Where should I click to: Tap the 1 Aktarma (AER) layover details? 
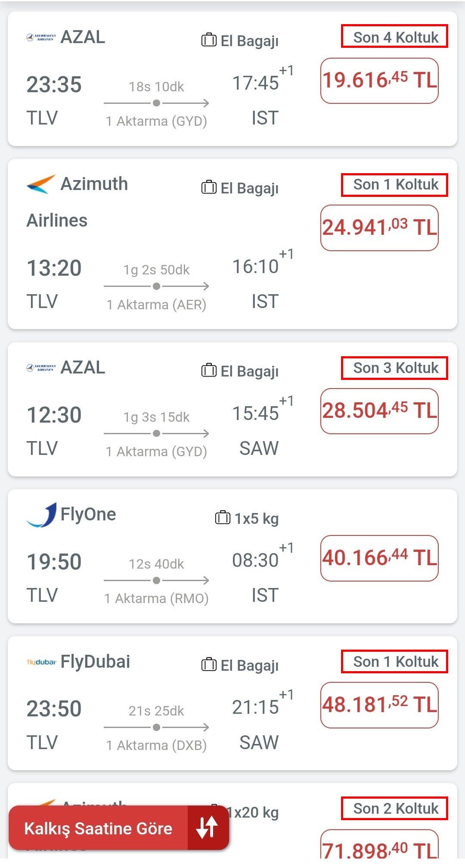click(156, 305)
